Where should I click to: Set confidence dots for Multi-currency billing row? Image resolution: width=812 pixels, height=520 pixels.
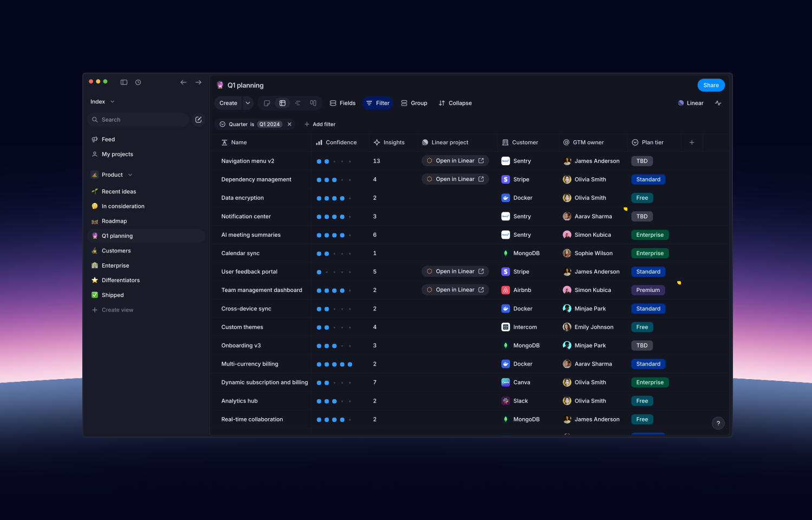pos(335,364)
